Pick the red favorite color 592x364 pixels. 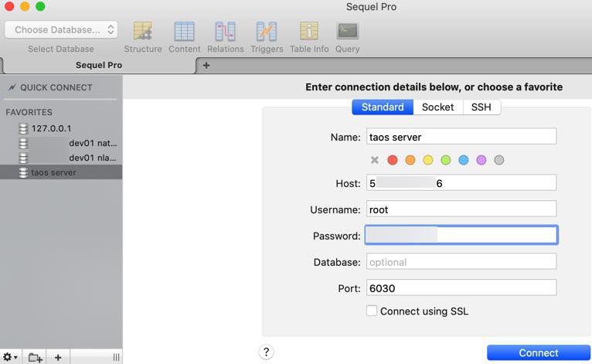(x=393, y=160)
